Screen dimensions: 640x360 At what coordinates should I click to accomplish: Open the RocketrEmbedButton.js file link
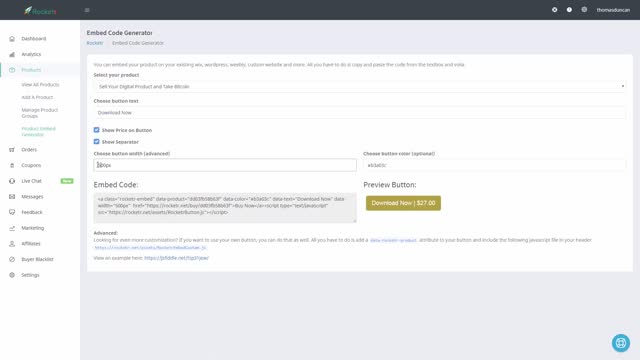coord(150,248)
